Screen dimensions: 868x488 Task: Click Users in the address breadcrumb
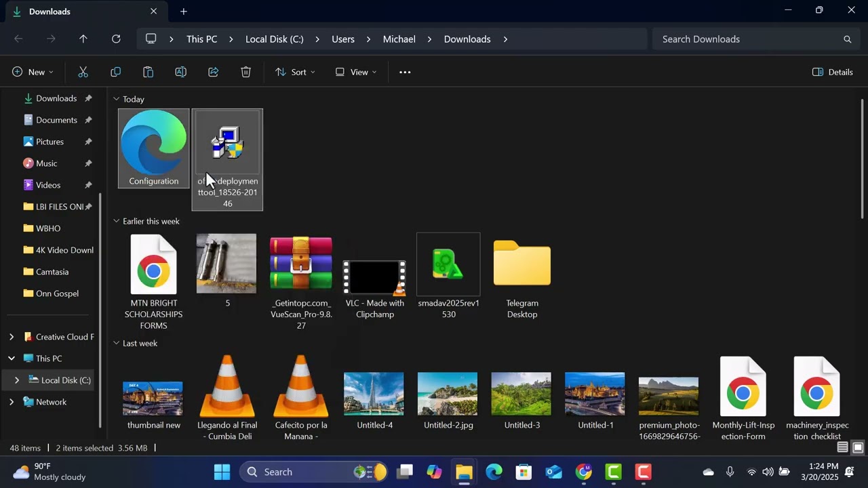pyautogui.click(x=343, y=39)
